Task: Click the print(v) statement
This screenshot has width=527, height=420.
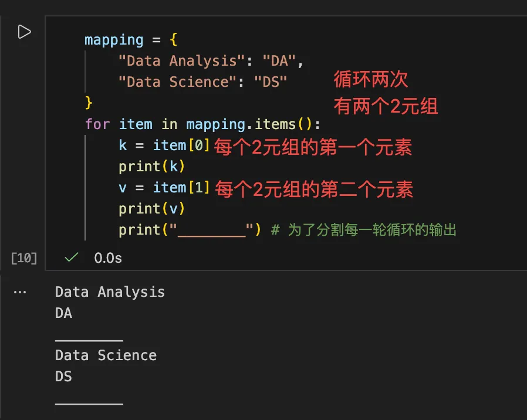Action: coord(152,208)
